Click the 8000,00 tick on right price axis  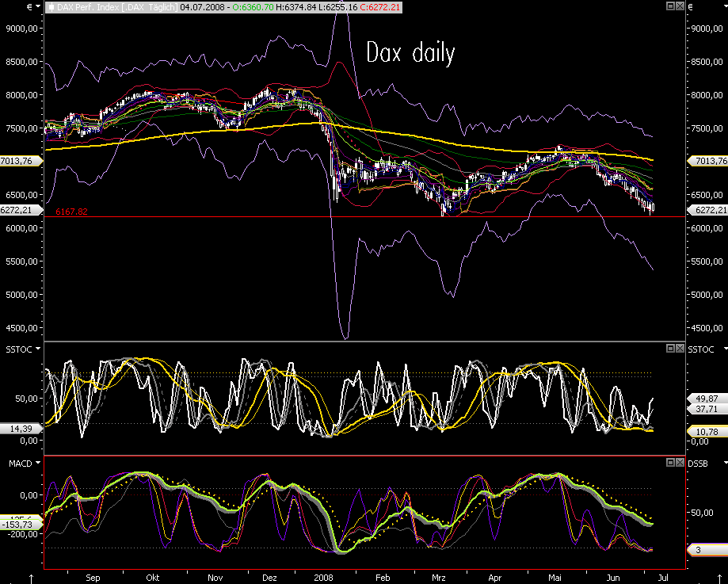pyautogui.click(x=707, y=95)
